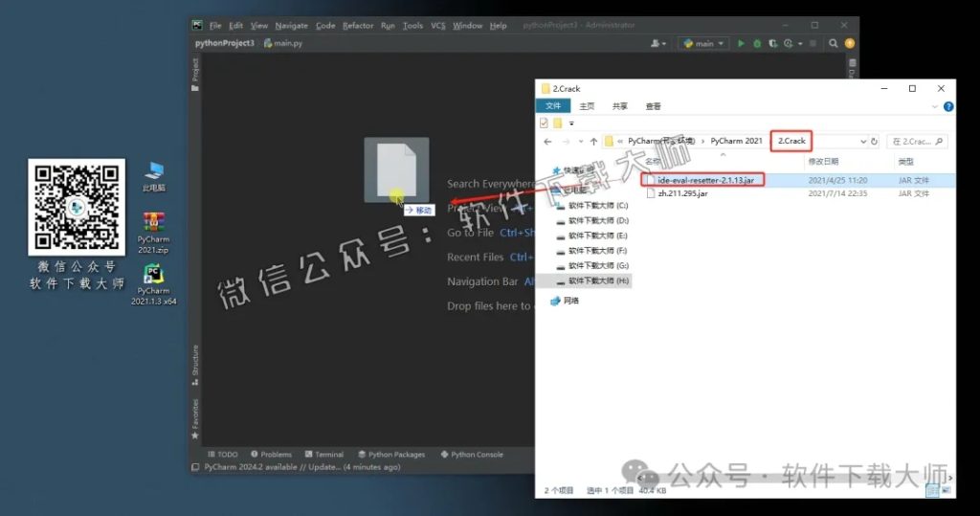The height and width of the screenshot is (516, 980).
Task: Open recent locations dropdown in Explorer
Action: click(x=581, y=142)
